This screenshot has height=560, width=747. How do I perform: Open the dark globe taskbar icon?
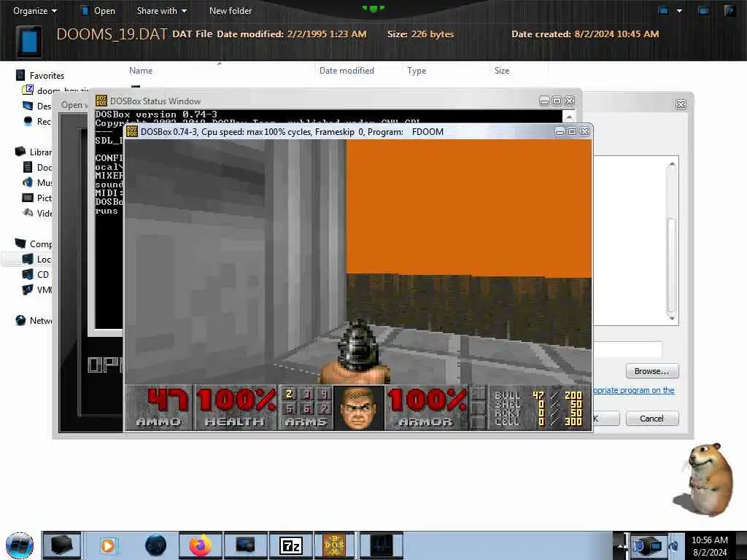point(156,545)
